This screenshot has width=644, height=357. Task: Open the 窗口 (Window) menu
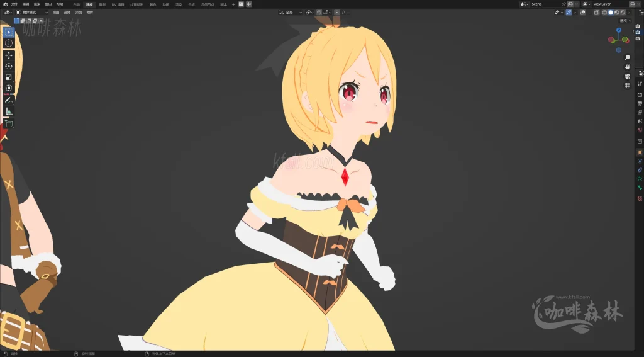tap(48, 4)
